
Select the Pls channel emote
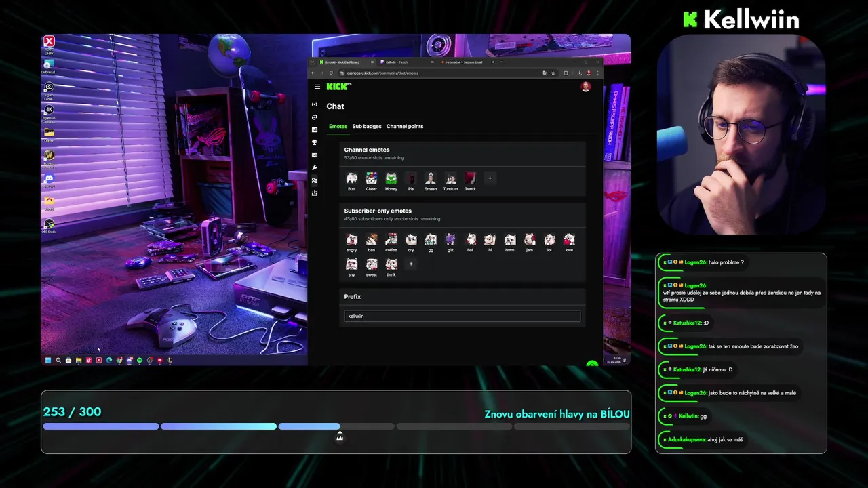tap(411, 178)
